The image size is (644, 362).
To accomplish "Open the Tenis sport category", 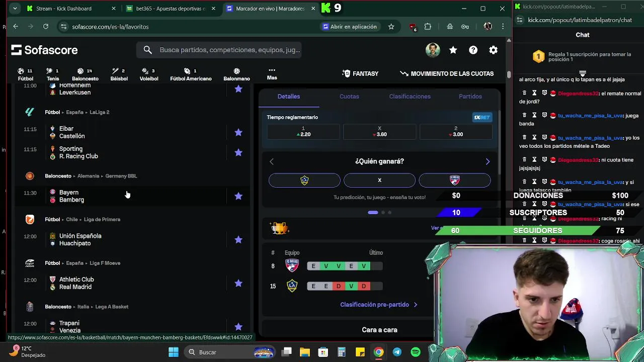I will tap(53, 74).
